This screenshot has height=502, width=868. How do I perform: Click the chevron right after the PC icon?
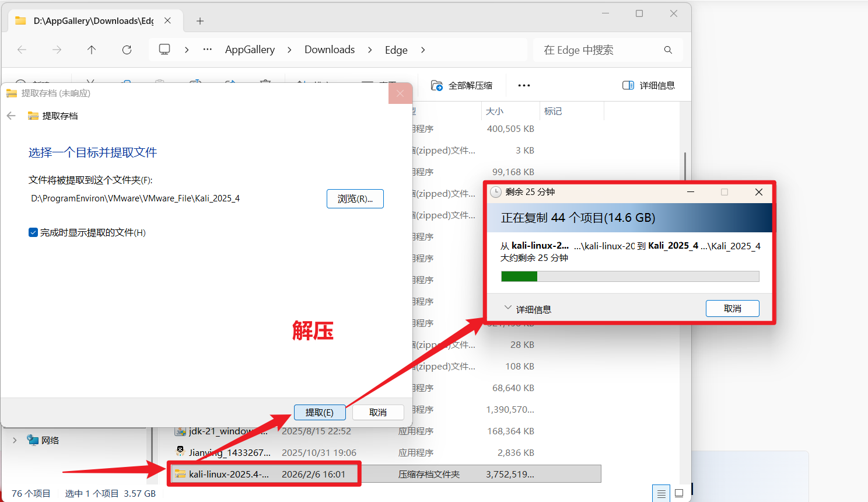[x=187, y=50]
